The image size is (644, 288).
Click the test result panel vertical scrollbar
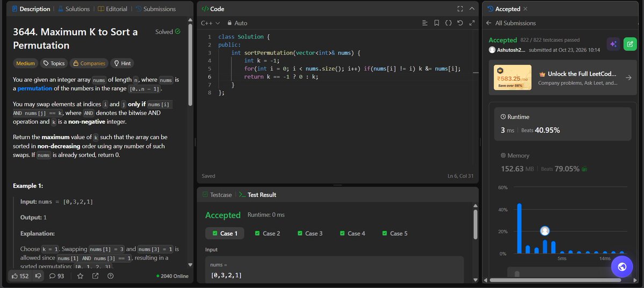pyautogui.click(x=475, y=224)
